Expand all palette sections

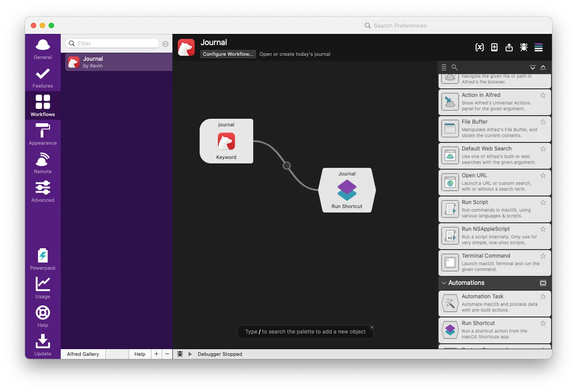(x=533, y=67)
